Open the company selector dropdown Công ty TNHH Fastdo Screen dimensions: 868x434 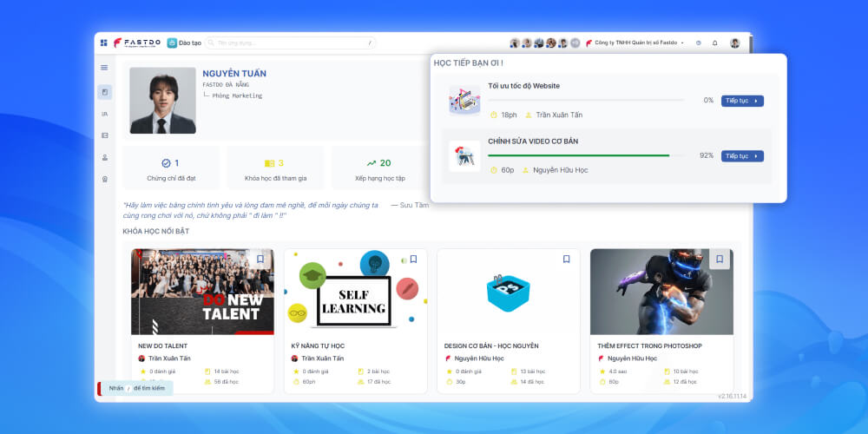coord(635,43)
